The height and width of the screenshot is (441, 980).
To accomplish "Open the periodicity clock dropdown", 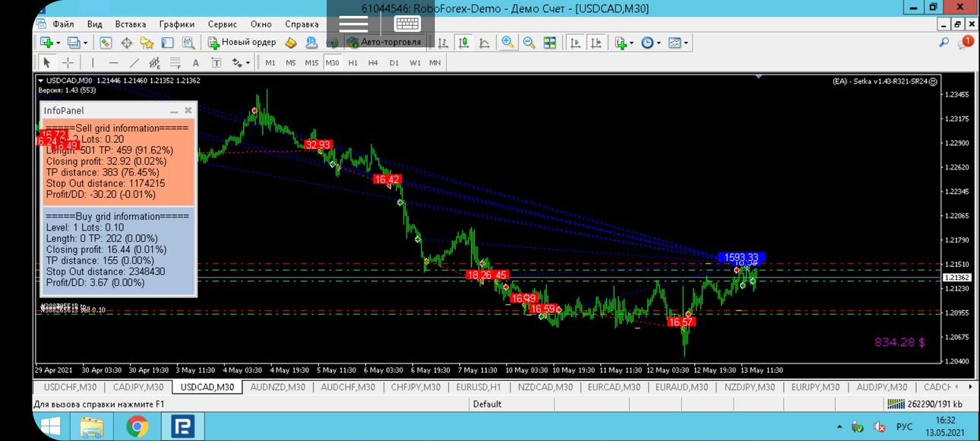I will pyautogui.click(x=659, y=43).
